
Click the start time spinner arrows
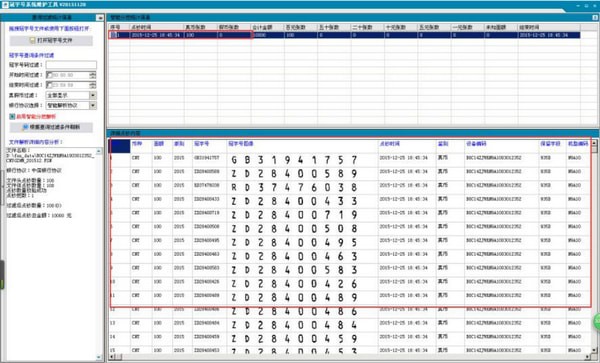pyautogui.click(x=93, y=75)
